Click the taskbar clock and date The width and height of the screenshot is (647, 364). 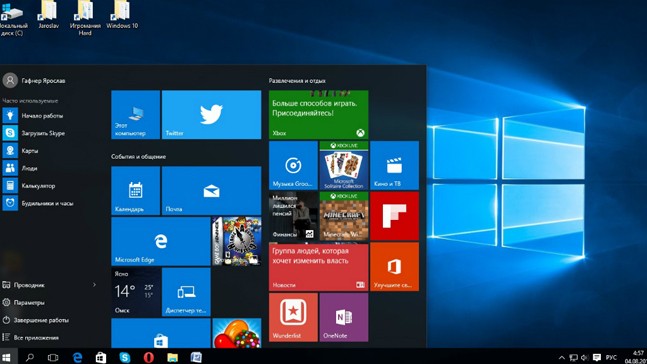(635, 357)
